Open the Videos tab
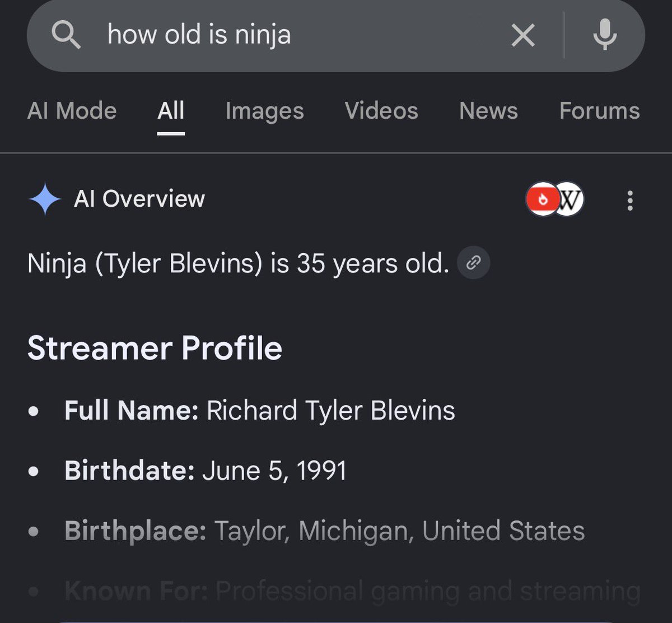The image size is (672, 623). 381,111
